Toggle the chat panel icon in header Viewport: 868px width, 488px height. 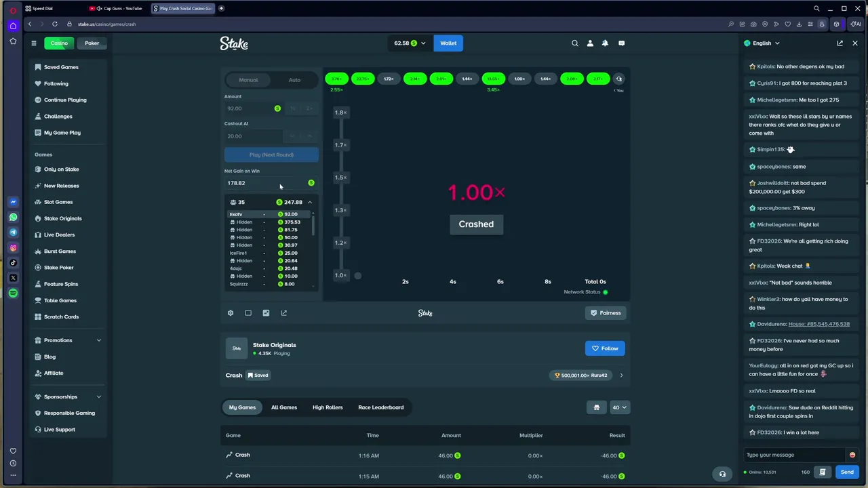(x=621, y=43)
